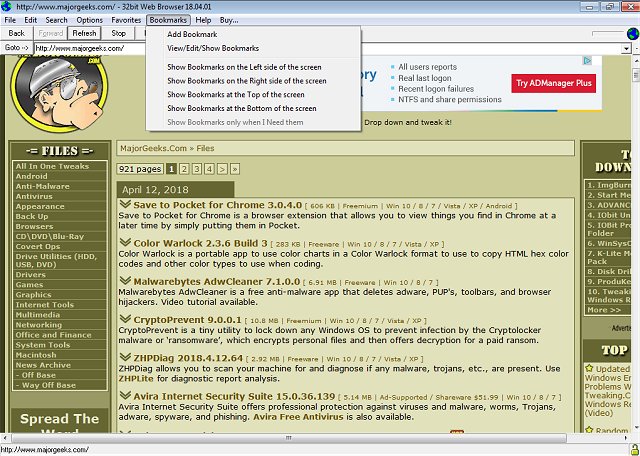Open the address bar dropdown arrow

627,49
